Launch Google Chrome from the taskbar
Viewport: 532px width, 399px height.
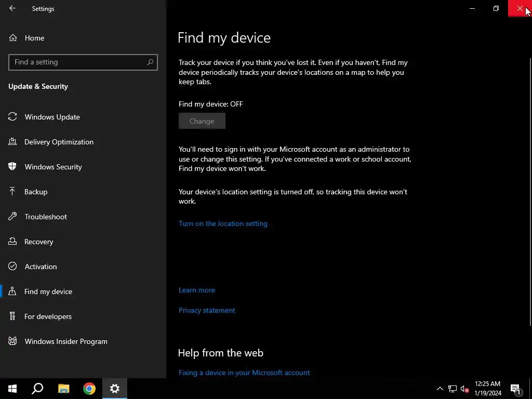pos(89,389)
